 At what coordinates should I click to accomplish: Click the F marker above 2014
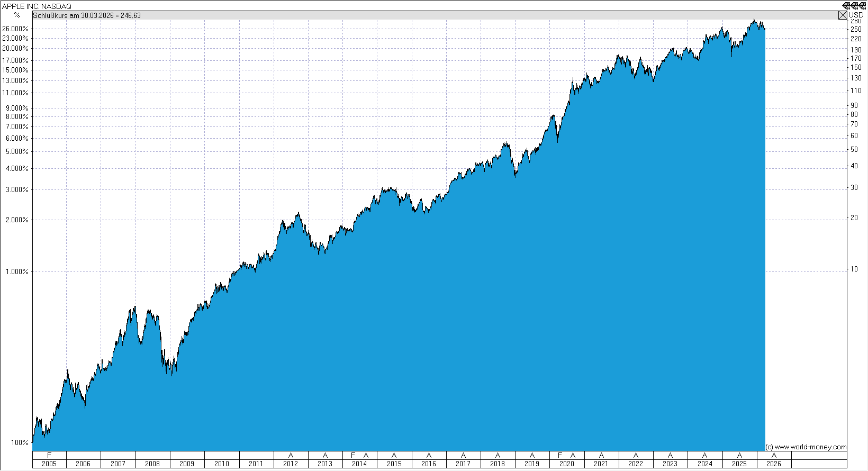pyautogui.click(x=353, y=455)
